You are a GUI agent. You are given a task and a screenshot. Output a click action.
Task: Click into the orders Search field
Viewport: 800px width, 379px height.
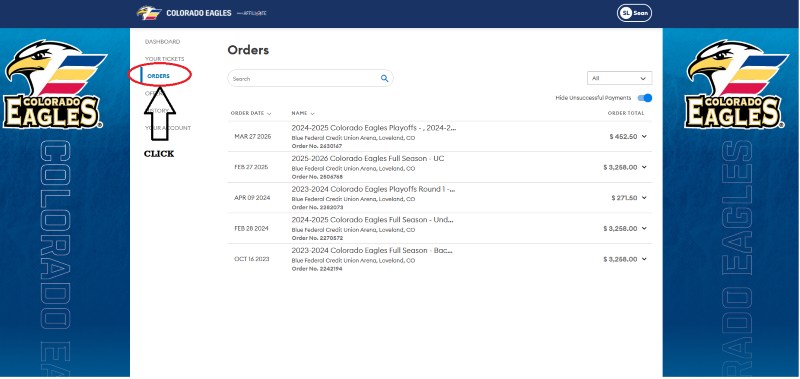304,79
